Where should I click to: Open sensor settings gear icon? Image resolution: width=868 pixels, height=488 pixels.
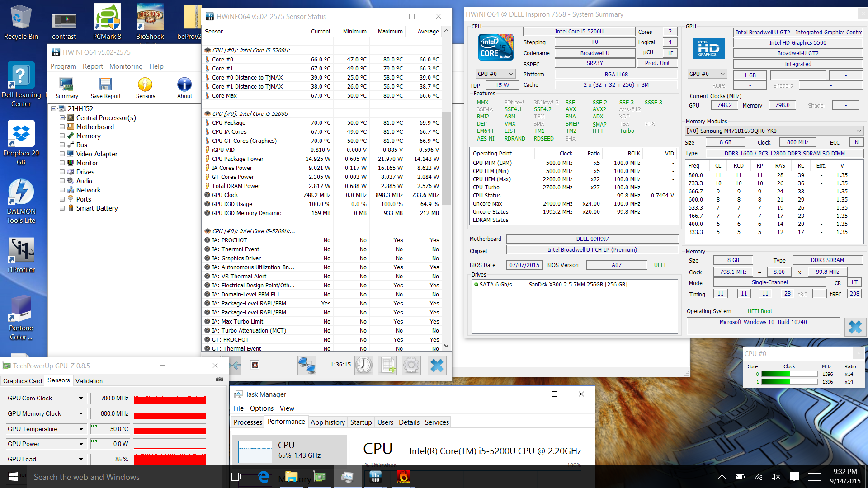pyautogui.click(x=411, y=365)
